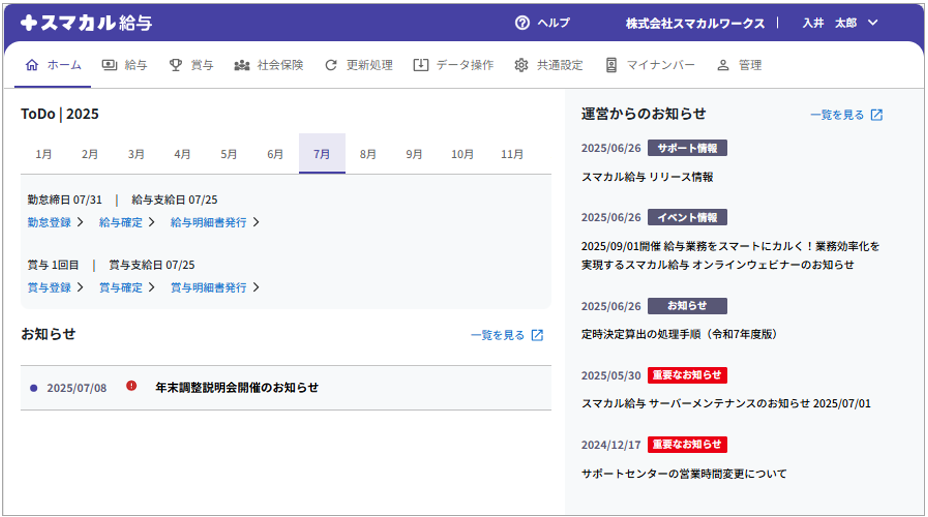Select the 8月 month tab
This screenshot has height=517, width=928.
368,154
